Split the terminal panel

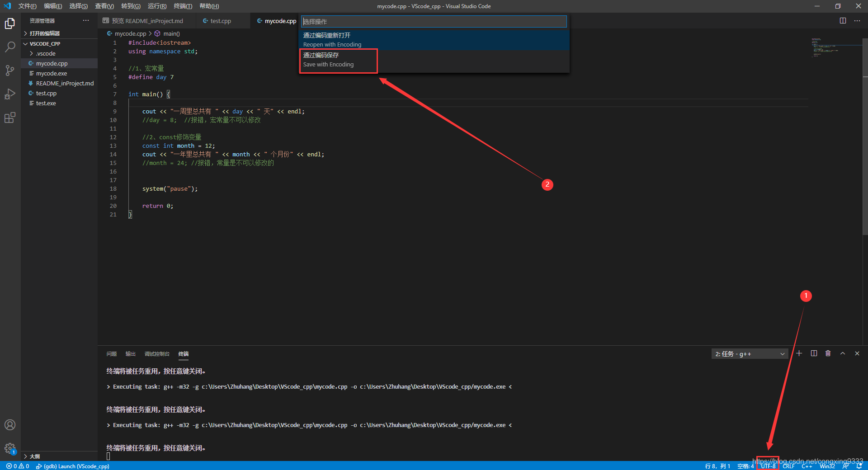coord(814,353)
